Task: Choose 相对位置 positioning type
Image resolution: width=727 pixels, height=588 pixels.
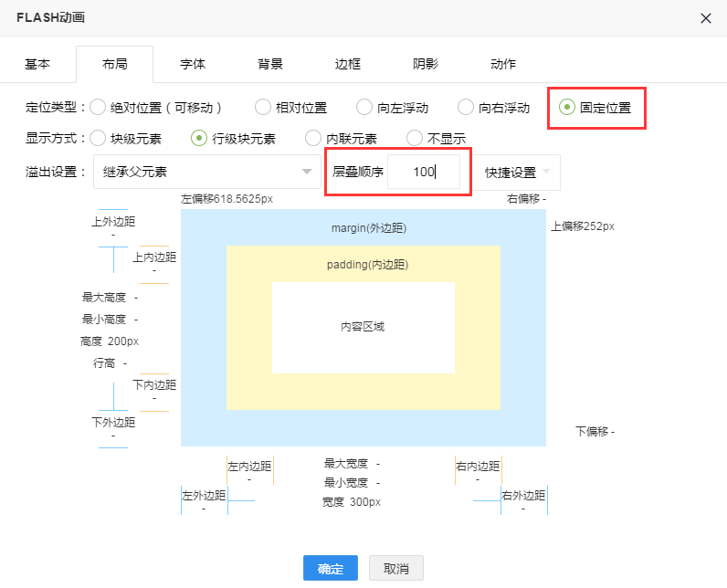Action: [x=263, y=108]
